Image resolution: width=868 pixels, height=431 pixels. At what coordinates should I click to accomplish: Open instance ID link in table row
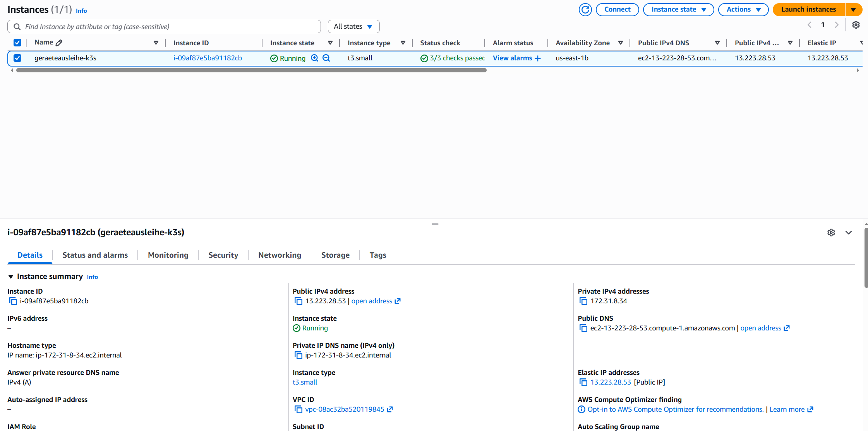[x=208, y=58]
